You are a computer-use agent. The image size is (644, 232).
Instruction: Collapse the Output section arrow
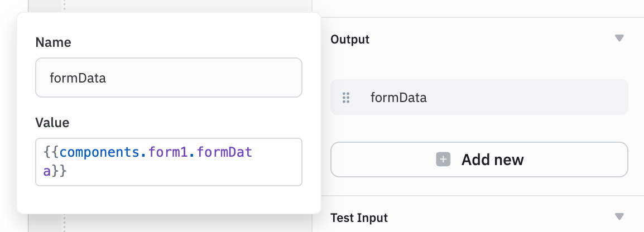click(x=618, y=38)
